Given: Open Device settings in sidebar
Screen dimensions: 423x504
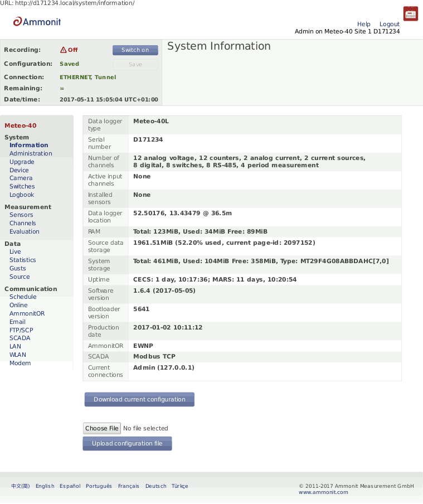Looking at the screenshot, I should pos(19,170).
